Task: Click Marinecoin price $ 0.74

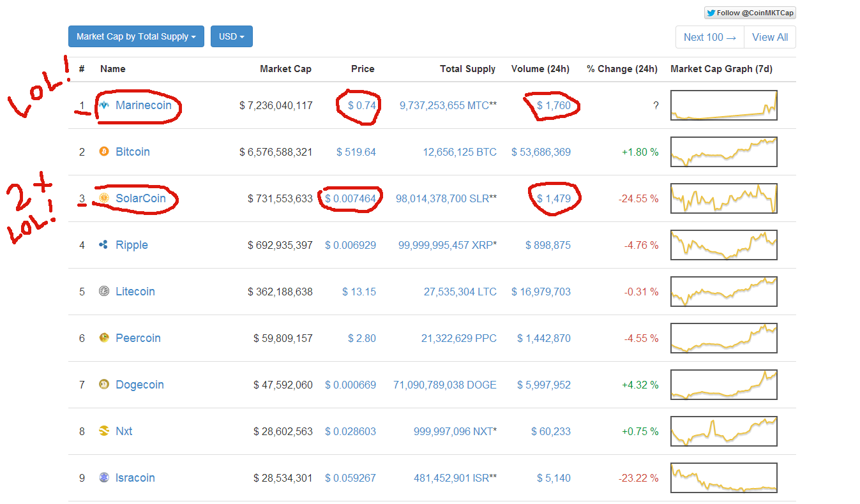Action: (x=362, y=105)
